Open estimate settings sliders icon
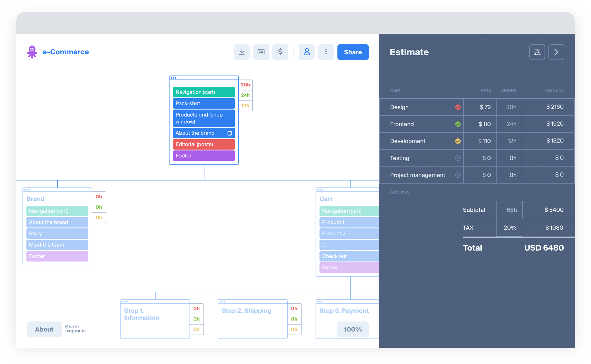 click(537, 52)
